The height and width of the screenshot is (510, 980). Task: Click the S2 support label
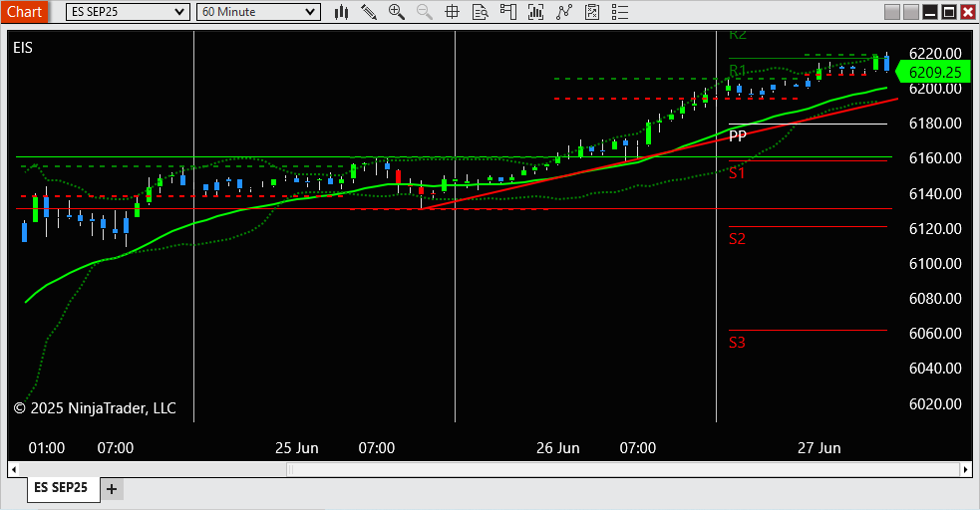(737, 239)
